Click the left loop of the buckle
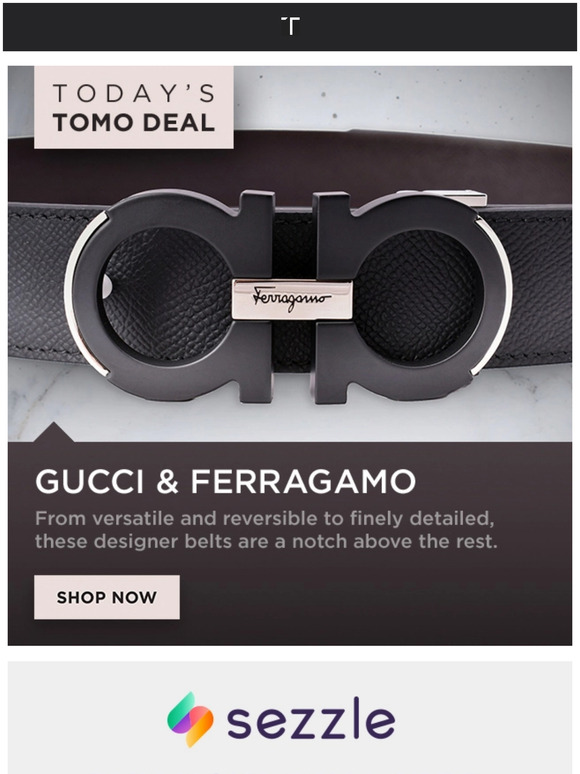580x774 pixels. (x=168, y=296)
